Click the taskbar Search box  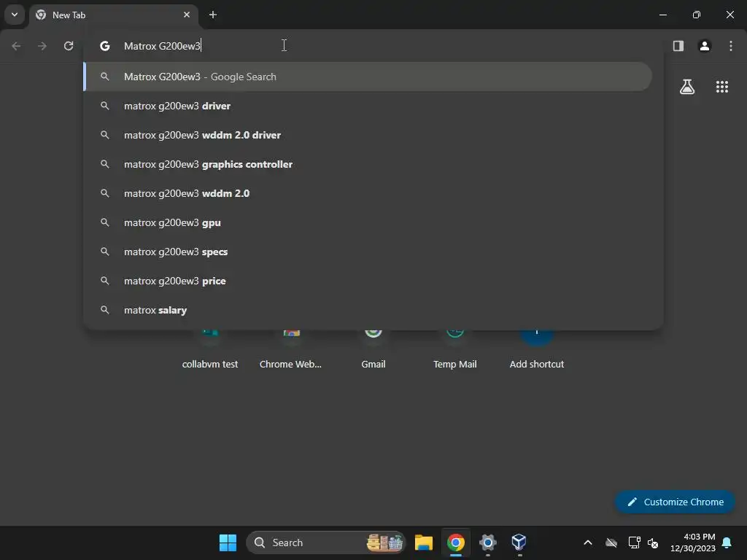tap(326, 542)
